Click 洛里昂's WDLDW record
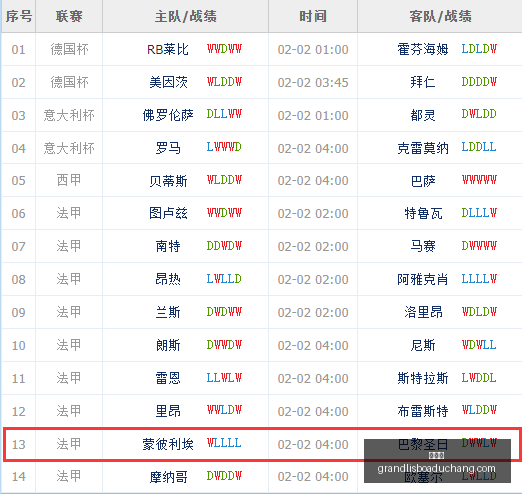 479,312
